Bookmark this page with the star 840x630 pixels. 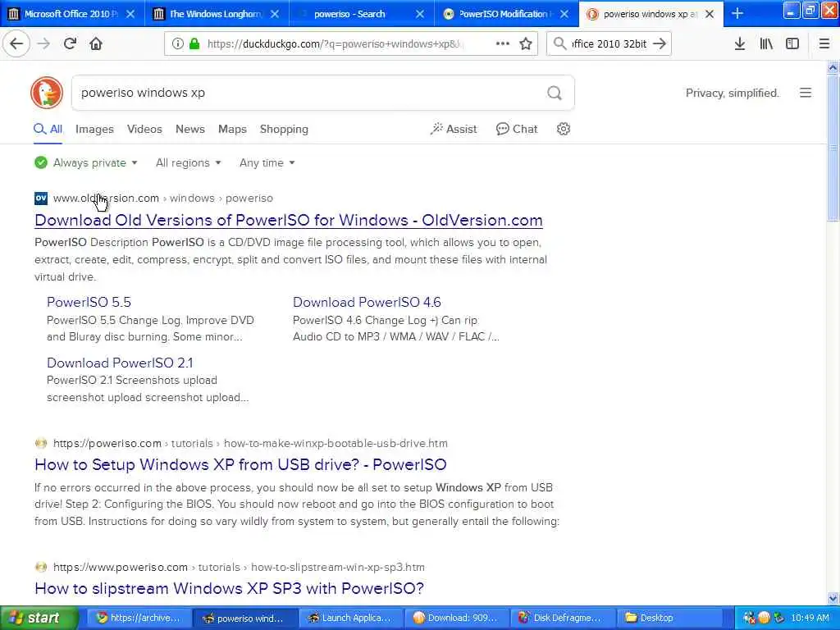526,44
